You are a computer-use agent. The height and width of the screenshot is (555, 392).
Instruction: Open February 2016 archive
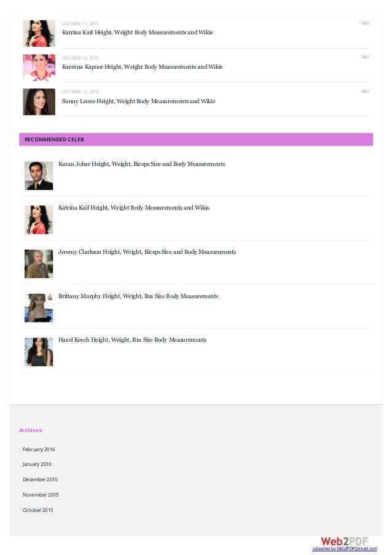point(39,449)
